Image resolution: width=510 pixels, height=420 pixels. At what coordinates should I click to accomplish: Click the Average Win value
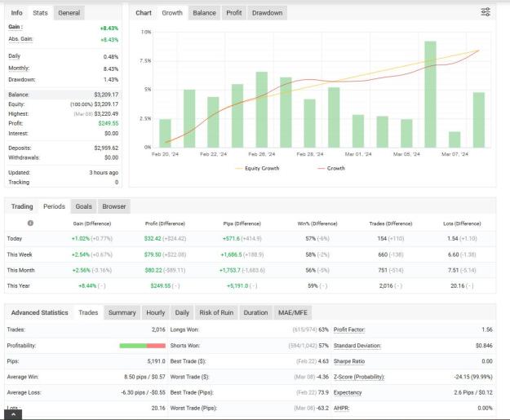click(144, 377)
